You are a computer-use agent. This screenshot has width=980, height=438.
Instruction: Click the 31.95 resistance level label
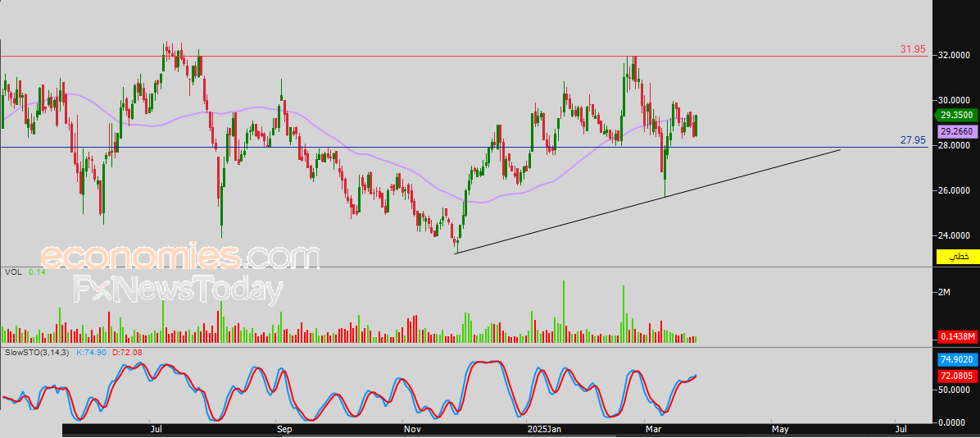913,49
